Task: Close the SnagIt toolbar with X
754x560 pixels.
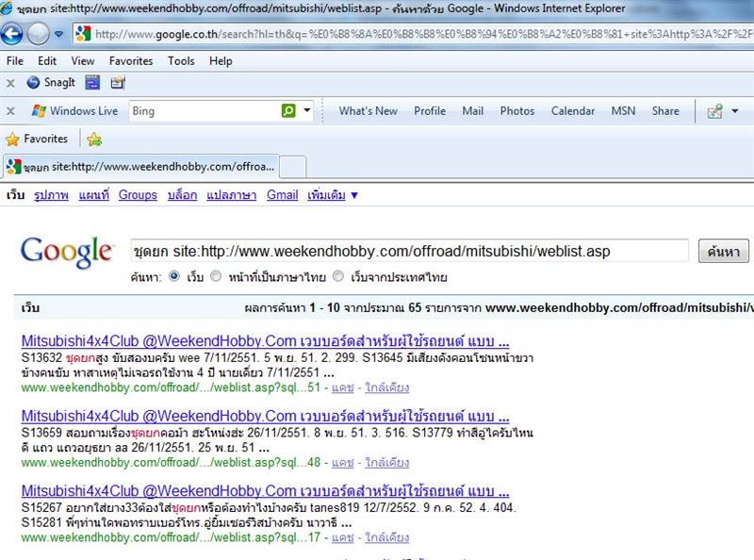Action: 10,82
